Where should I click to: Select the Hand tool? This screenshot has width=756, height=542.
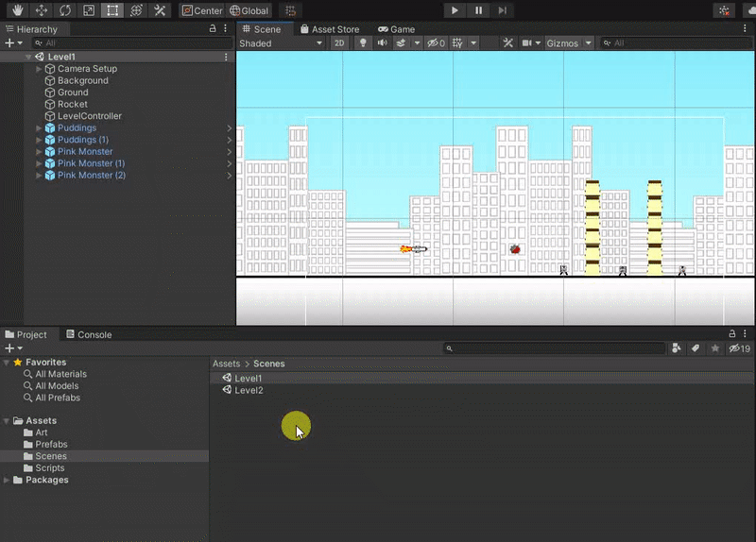click(x=16, y=10)
